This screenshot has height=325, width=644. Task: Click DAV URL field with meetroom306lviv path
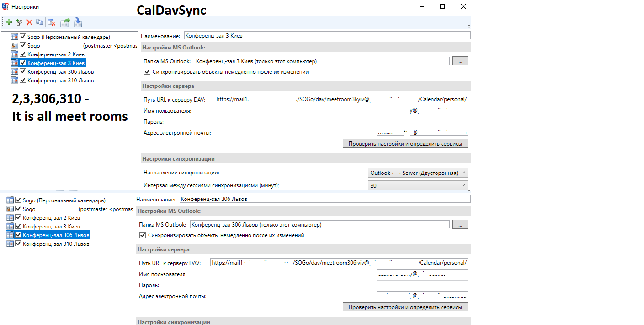click(x=339, y=262)
